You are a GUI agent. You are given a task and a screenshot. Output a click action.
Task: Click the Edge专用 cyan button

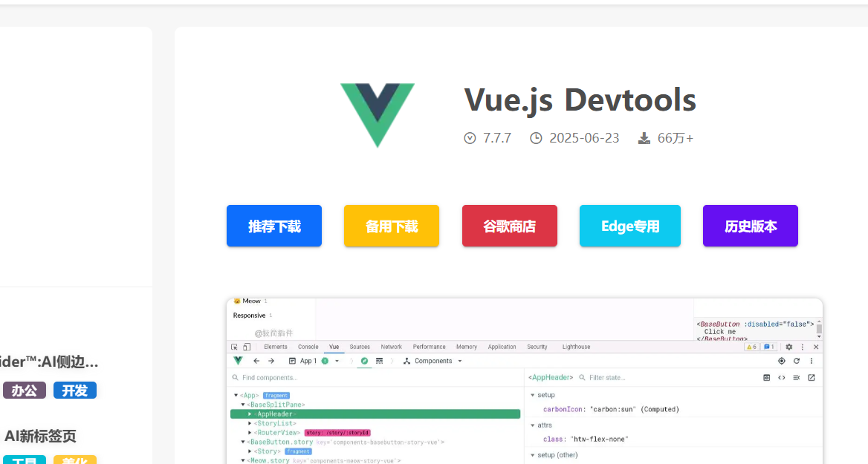630,226
